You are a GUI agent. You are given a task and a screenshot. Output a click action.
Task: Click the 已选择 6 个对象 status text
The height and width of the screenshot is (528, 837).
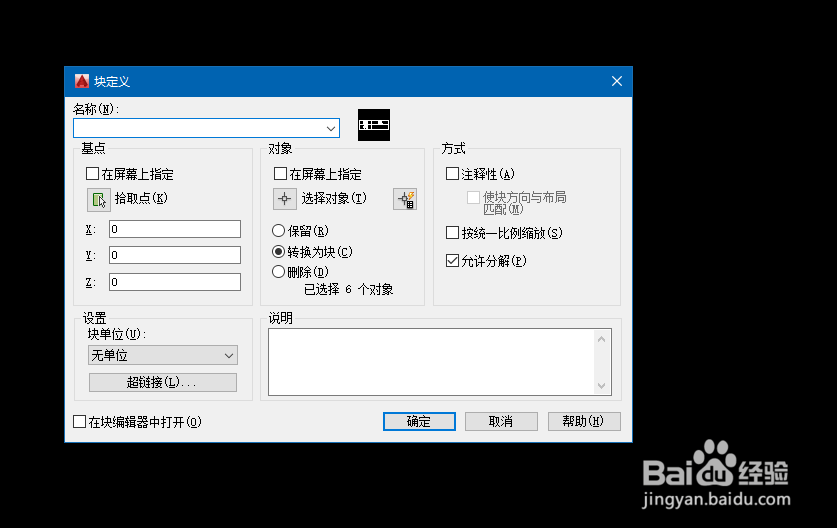[x=349, y=289]
